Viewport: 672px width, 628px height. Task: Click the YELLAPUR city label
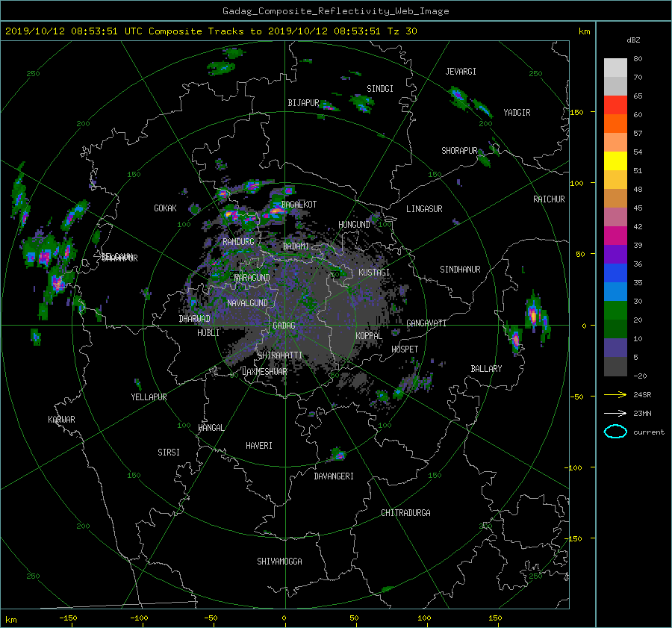click(x=149, y=397)
